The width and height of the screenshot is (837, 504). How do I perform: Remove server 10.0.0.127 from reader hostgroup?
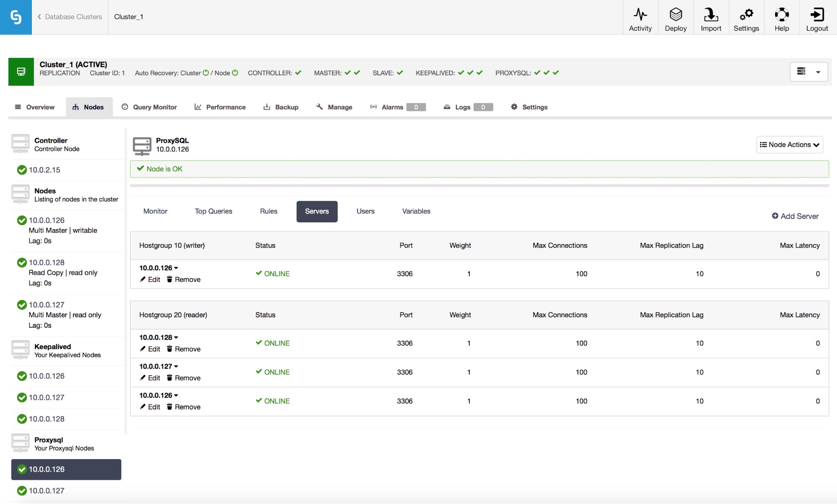click(x=183, y=378)
